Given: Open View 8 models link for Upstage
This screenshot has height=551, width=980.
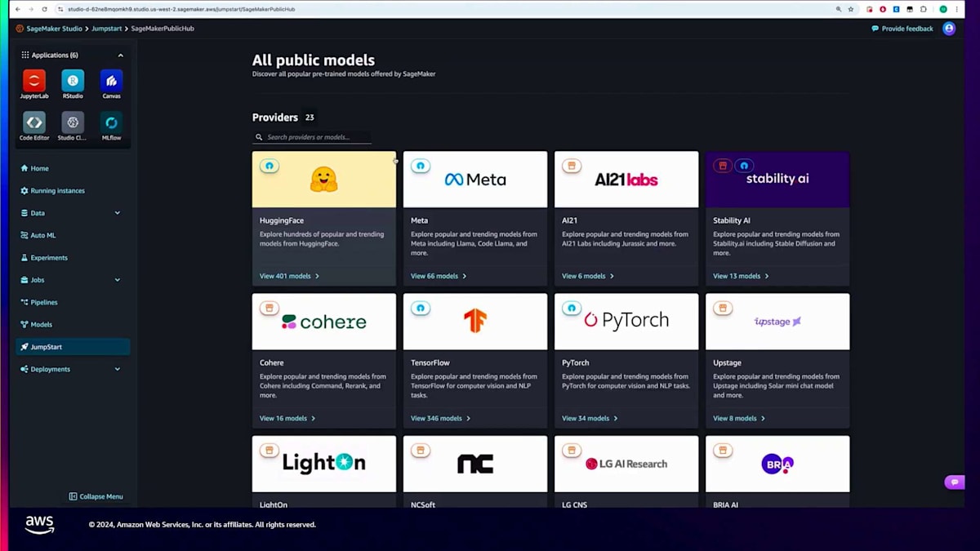Looking at the screenshot, I should point(739,418).
